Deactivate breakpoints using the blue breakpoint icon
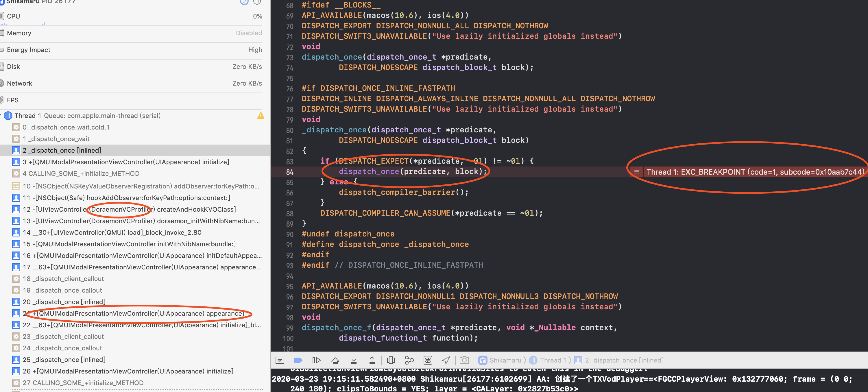 click(298, 360)
